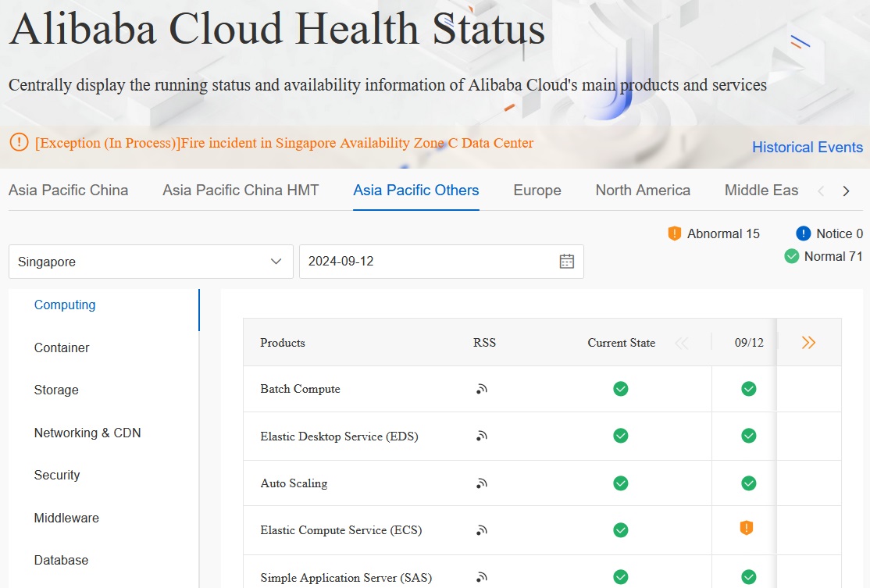Go to earlier dates with double-left arrows
The width and height of the screenshot is (870, 588).
point(682,343)
